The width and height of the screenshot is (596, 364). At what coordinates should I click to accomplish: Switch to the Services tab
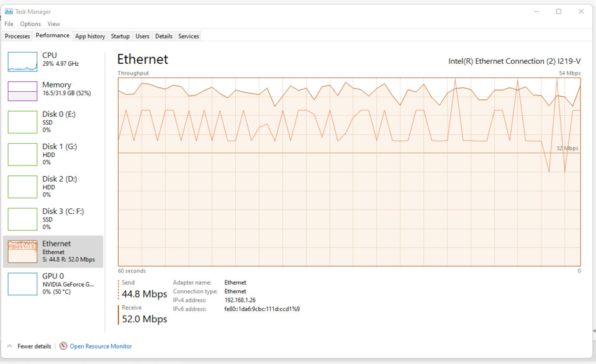point(189,36)
